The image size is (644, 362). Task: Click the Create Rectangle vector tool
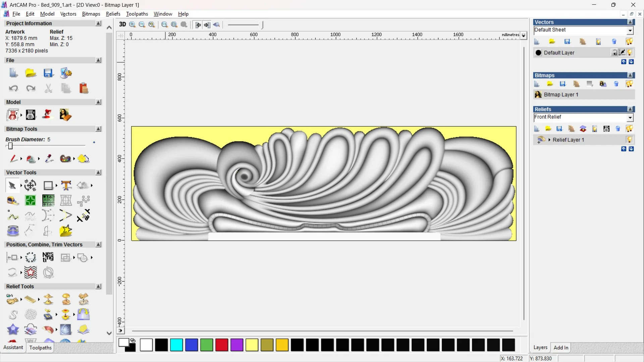(48, 185)
